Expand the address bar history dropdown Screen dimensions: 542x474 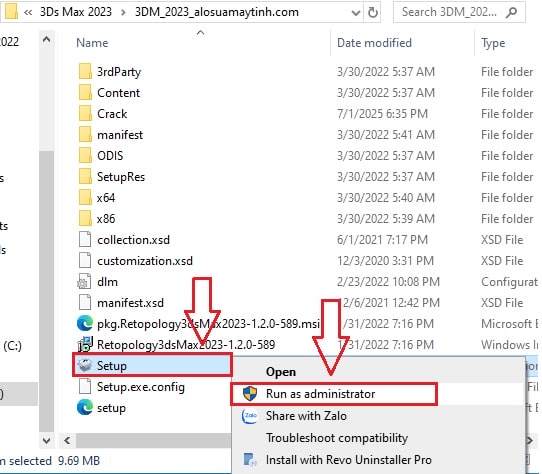[355, 13]
